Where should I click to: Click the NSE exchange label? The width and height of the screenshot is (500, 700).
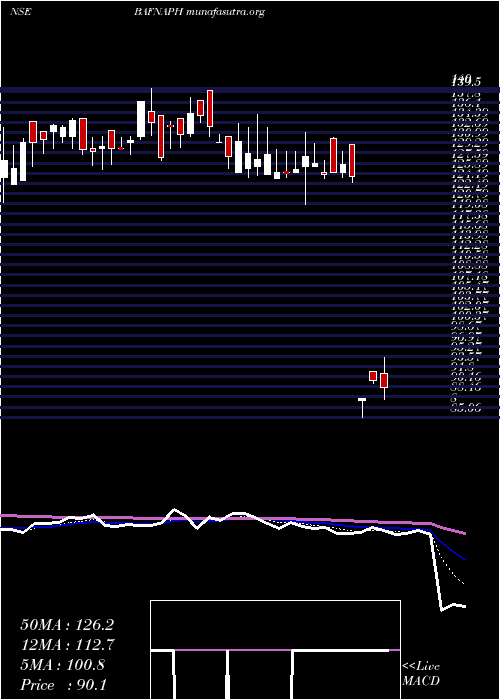click(20, 12)
